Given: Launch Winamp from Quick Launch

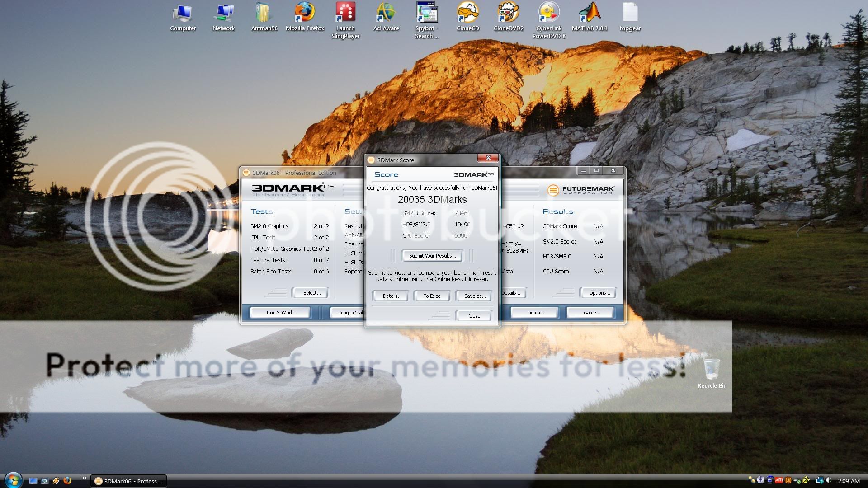Looking at the screenshot, I should [56, 481].
